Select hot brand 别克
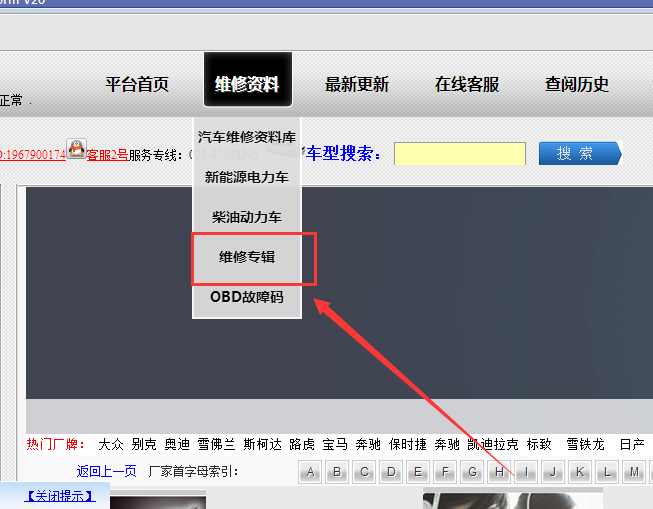The height and width of the screenshot is (509, 653). (144, 444)
